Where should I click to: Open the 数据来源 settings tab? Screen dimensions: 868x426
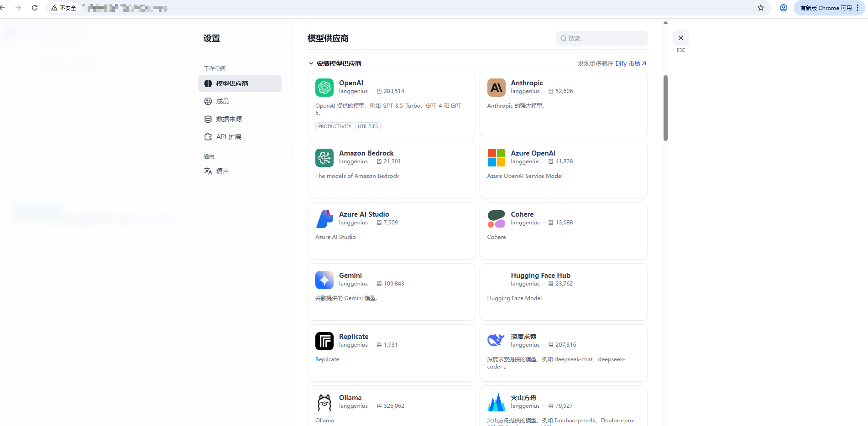(240, 119)
